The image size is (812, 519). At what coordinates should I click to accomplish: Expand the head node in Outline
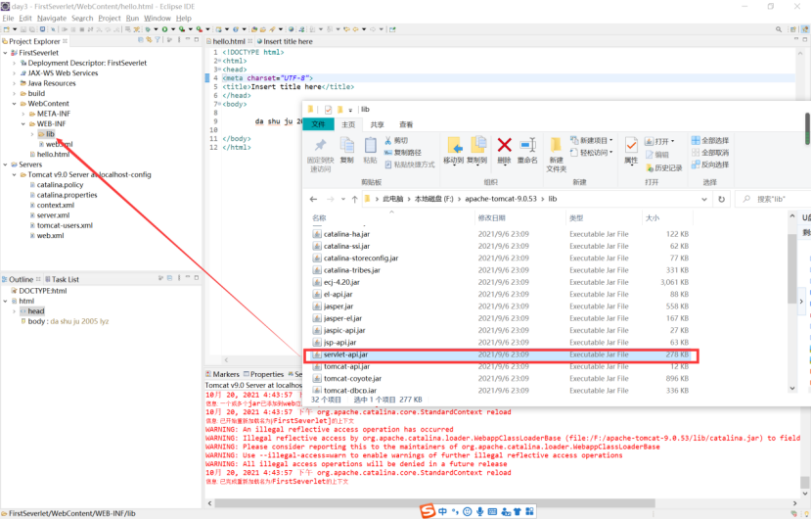click(x=14, y=311)
